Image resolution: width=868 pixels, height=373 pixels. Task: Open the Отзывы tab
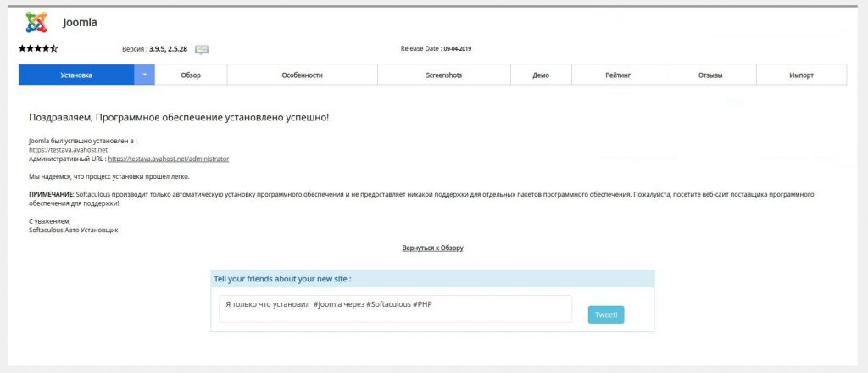(x=711, y=75)
